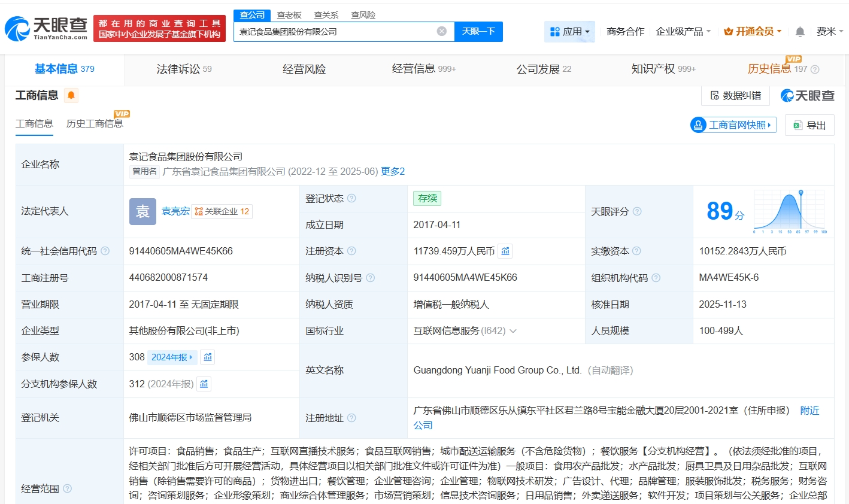
Task: Open the 开通会员 membership dropdown
Action: [x=753, y=31]
